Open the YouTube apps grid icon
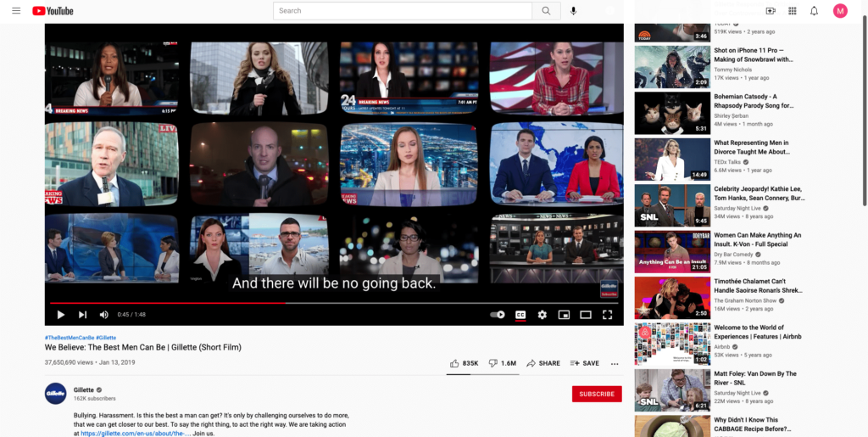868x437 pixels. (x=793, y=11)
